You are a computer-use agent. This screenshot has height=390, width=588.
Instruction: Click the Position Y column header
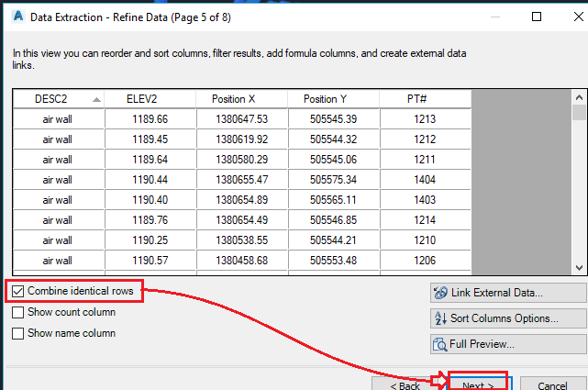pyautogui.click(x=333, y=99)
